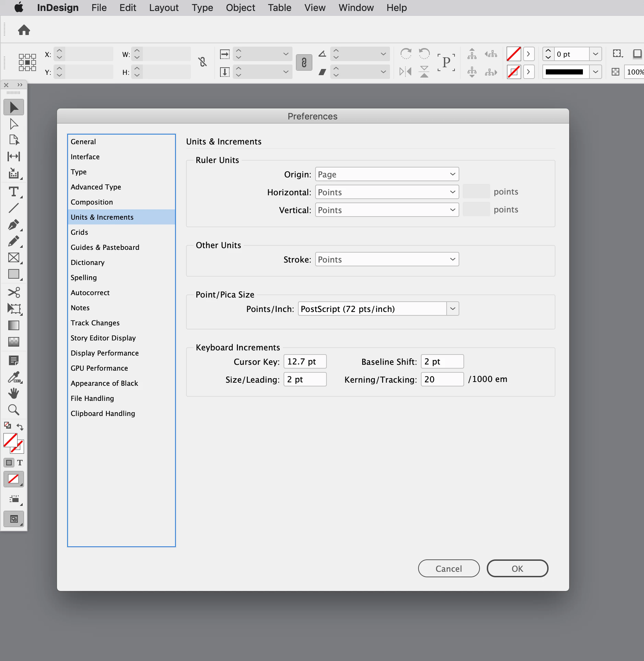
Task: Select the Scissors tool
Action: point(14,292)
